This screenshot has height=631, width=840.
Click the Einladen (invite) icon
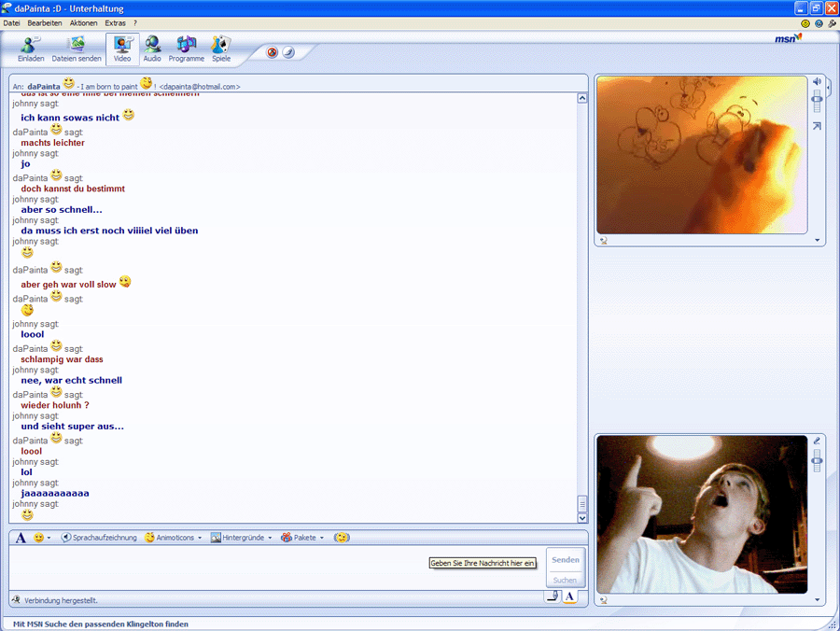pyautogui.click(x=31, y=49)
